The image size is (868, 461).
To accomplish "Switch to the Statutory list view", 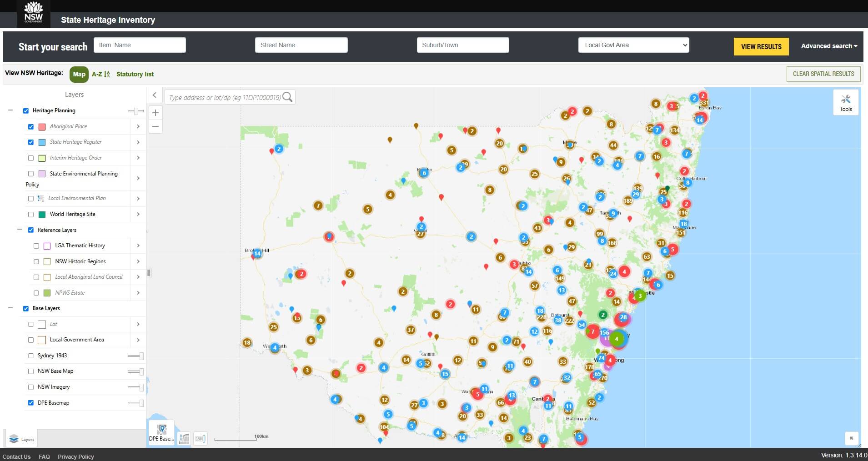I will click(x=135, y=74).
